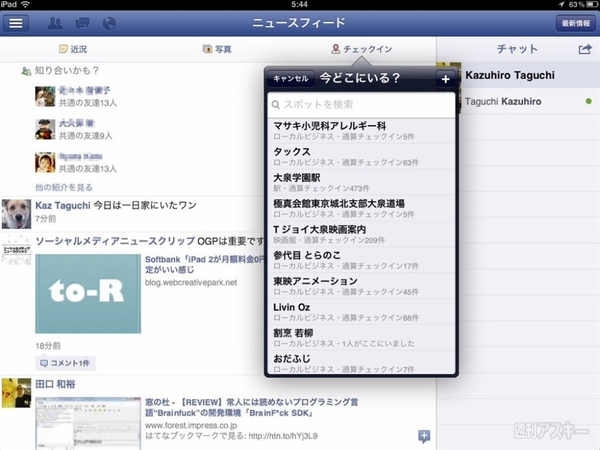Open the friend requests icon

click(x=55, y=23)
